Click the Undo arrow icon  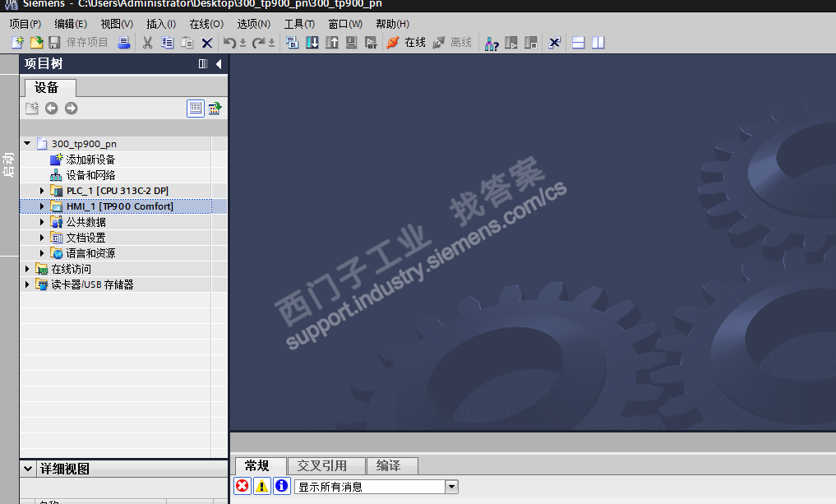click(x=229, y=42)
